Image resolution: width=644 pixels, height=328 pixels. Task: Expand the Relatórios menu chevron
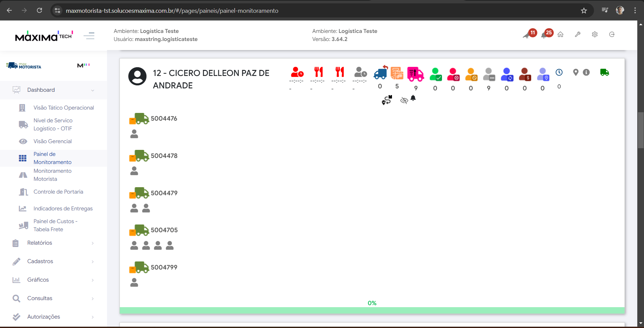[x=93, y=243]
